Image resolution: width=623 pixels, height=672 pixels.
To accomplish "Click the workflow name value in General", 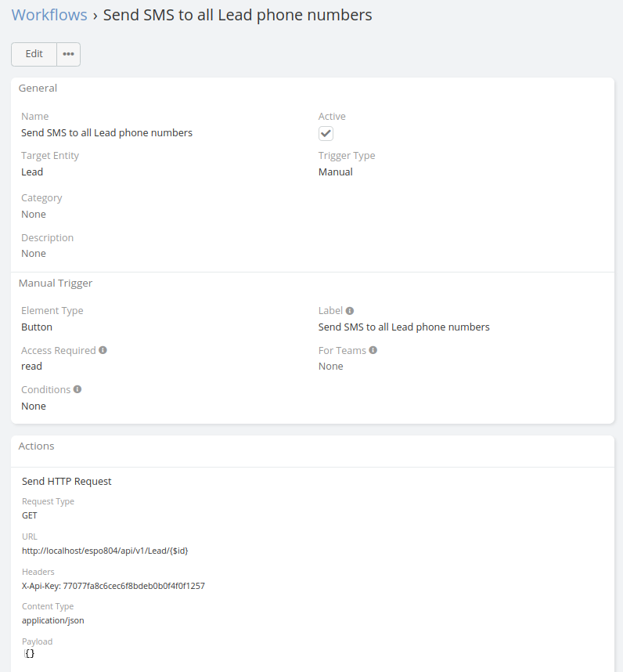I will [x=106, y=133].
